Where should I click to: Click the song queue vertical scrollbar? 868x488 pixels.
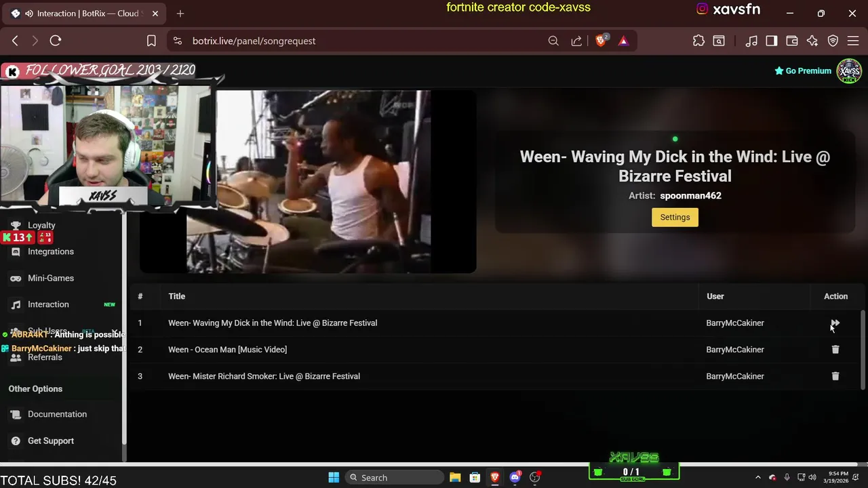(x=863, y=349)
